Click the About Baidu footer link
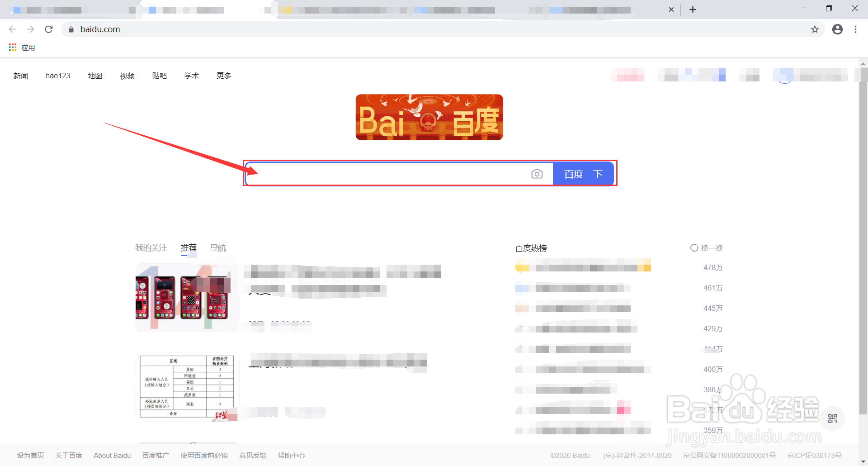 (112, 455)
